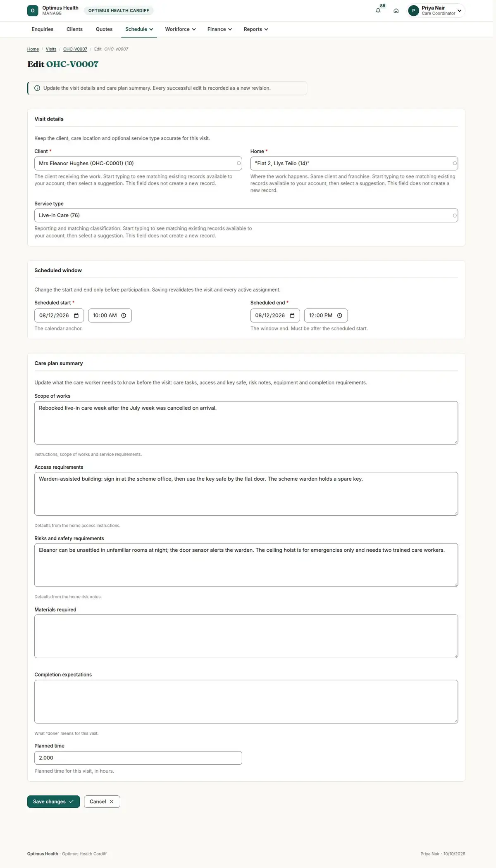This screenshot has width=496, height=868.
Task: Click the Priya Nair avatar icon
Action: pyautogui.click(x=413, y=11)
